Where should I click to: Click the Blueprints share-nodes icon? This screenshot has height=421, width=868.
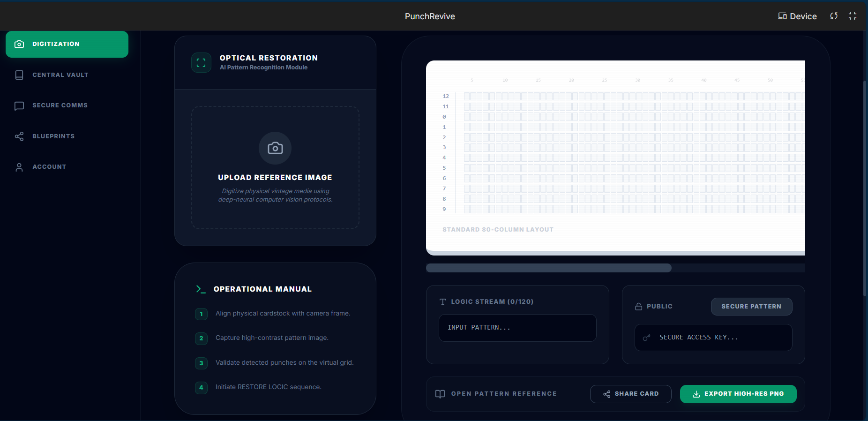coord(19,136)
